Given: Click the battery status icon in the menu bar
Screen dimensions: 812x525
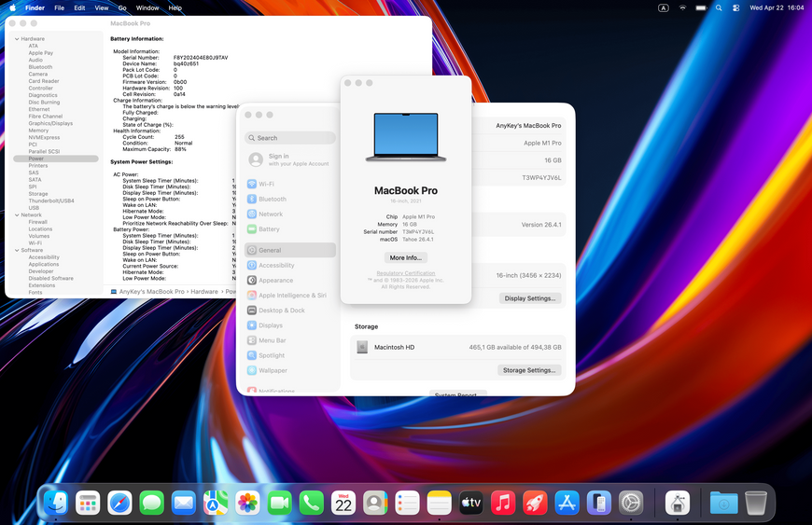Looking at the screenshot, I should [701, 7].
